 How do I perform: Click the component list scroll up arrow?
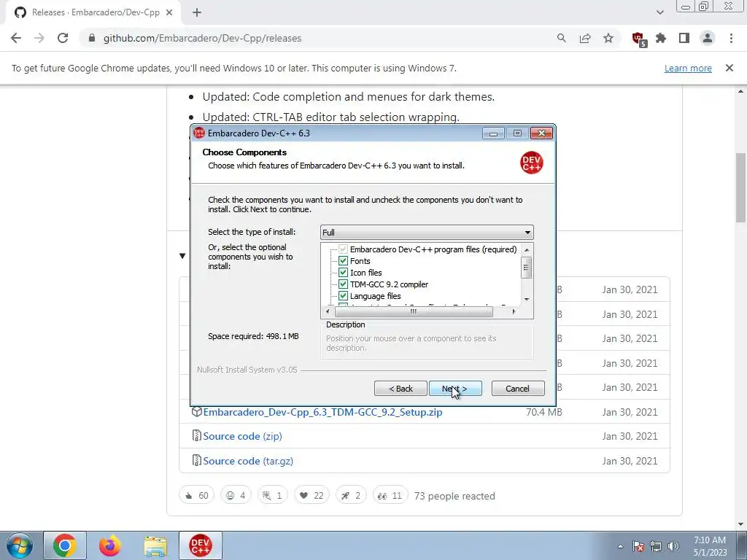pyautogui.click(x=527, y=249)
